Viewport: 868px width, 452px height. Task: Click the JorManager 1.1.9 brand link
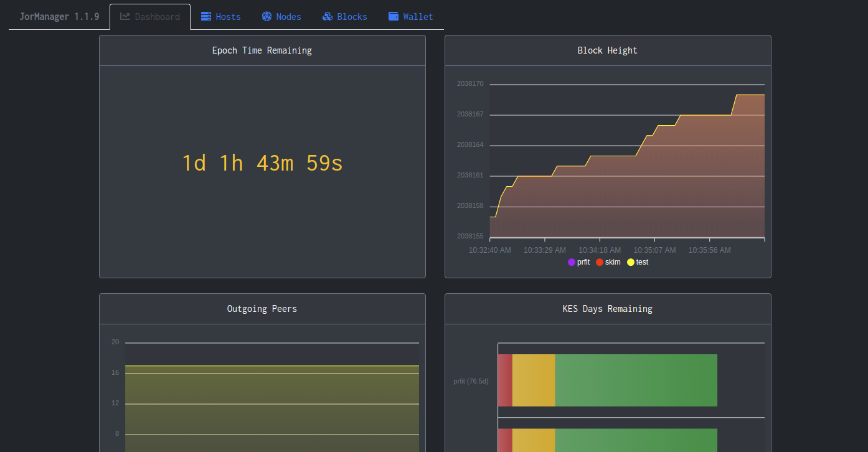coord(59,17)
